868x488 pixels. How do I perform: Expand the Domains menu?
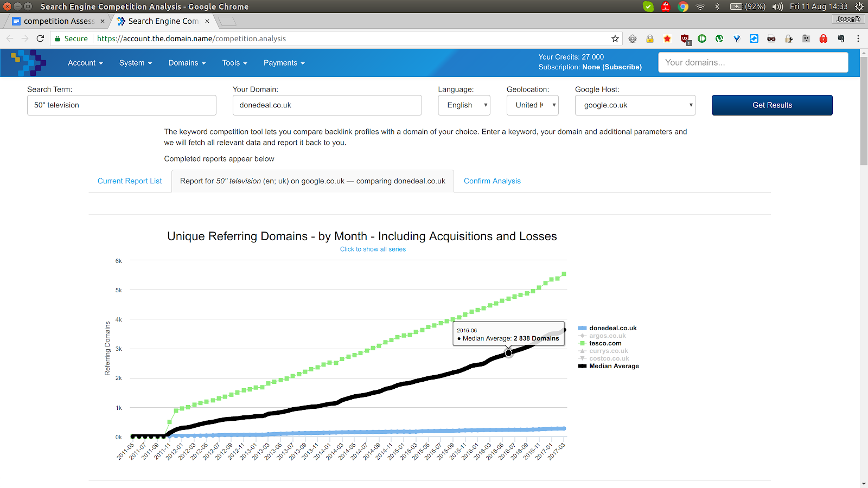tap(187, 63)
